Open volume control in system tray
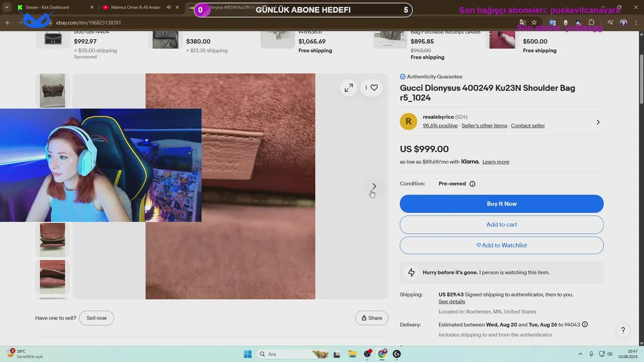644x362 pixels. point(611,354)
